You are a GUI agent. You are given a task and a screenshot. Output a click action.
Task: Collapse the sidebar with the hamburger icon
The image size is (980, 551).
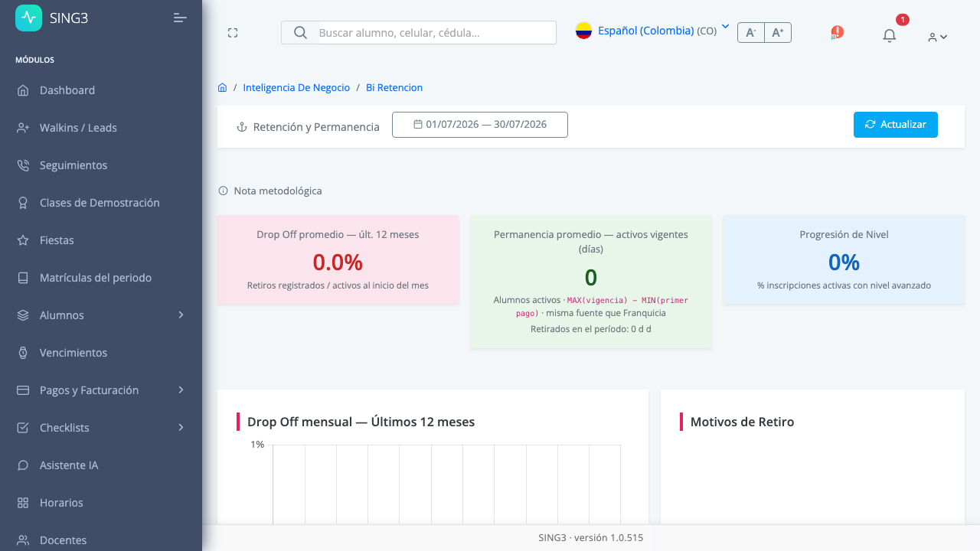click(180, 18)
